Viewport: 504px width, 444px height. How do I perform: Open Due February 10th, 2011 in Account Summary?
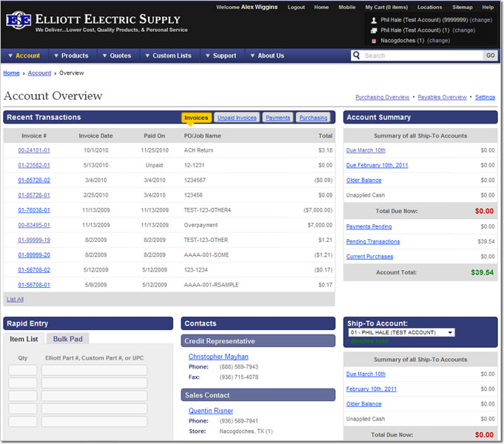coord(377,165)
